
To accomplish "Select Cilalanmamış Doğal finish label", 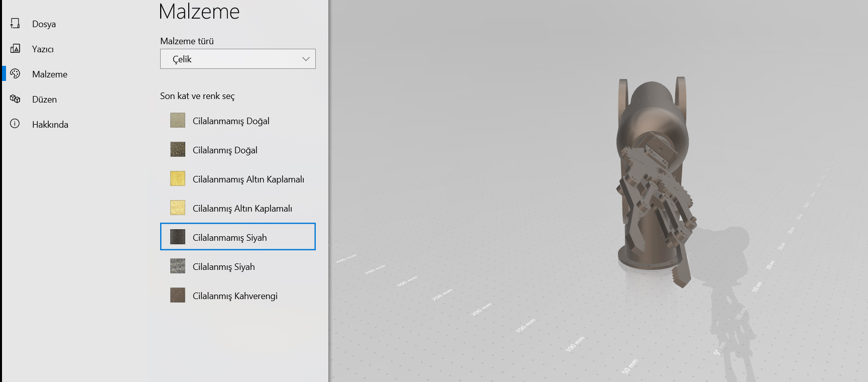I will pos(231,121).
